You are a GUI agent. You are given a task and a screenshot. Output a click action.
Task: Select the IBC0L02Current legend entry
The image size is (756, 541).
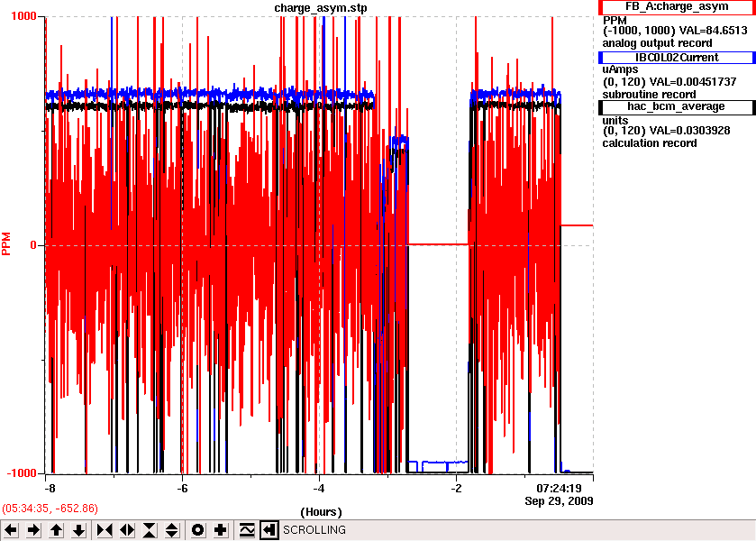677,58
